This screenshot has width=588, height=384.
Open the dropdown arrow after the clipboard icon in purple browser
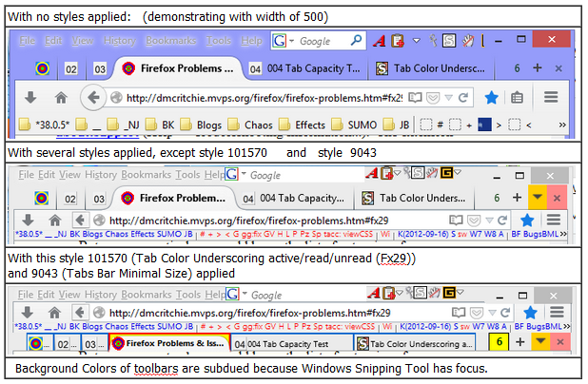pyautogui.click(x=416, y=41)
